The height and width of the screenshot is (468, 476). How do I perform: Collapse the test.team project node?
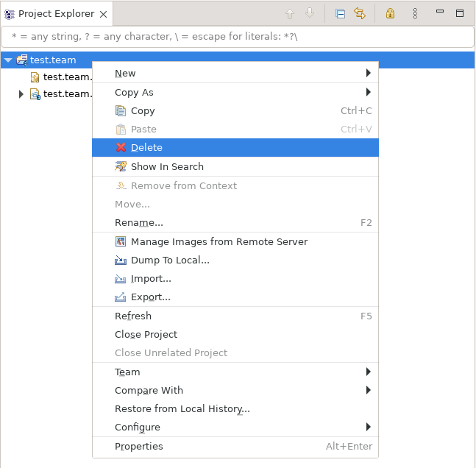[8, 60]
